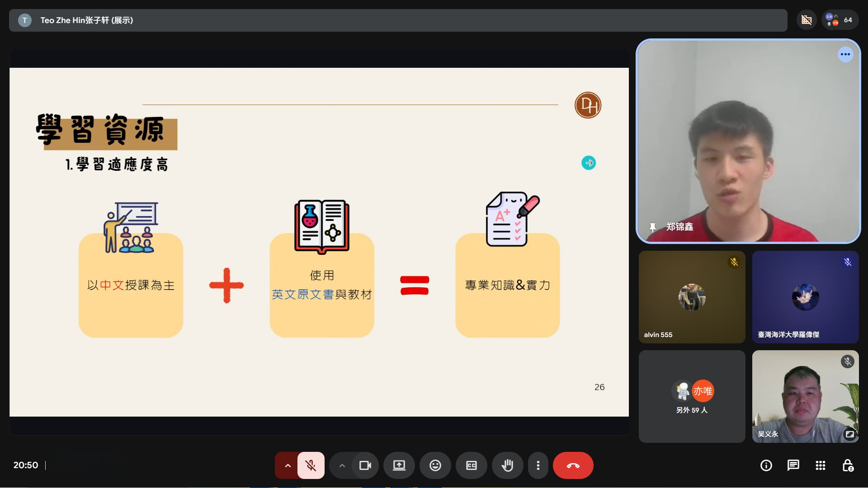Raise your hand

(x=507, y=465)
